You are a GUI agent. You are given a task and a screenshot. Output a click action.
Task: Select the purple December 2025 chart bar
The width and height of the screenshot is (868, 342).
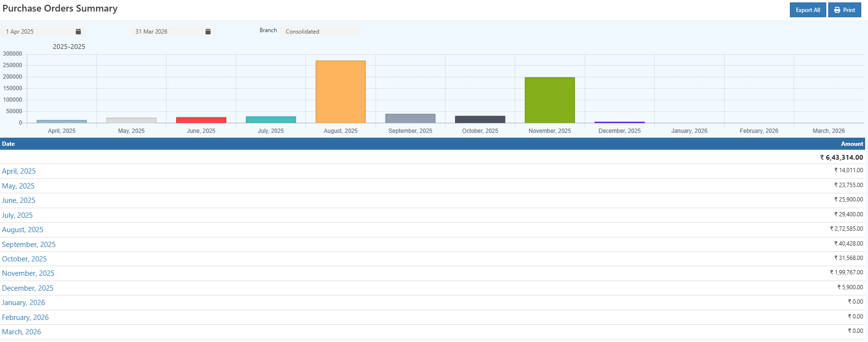620,122
